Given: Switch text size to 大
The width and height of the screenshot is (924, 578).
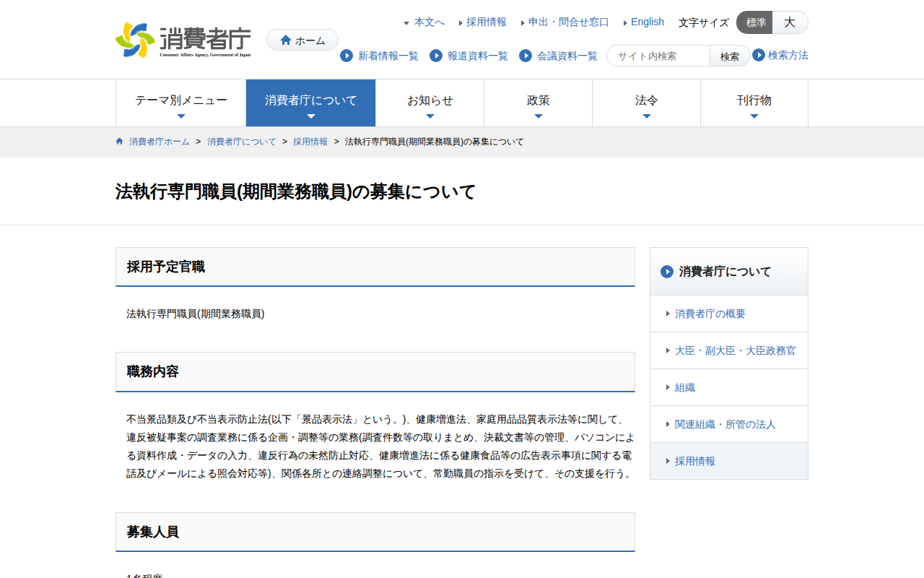Looking at the screenshot, I should point(790,22).
